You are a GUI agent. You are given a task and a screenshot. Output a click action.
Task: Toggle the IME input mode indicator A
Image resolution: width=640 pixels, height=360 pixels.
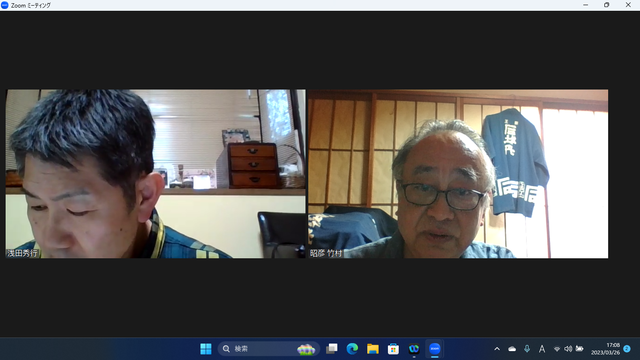(542, 349)
